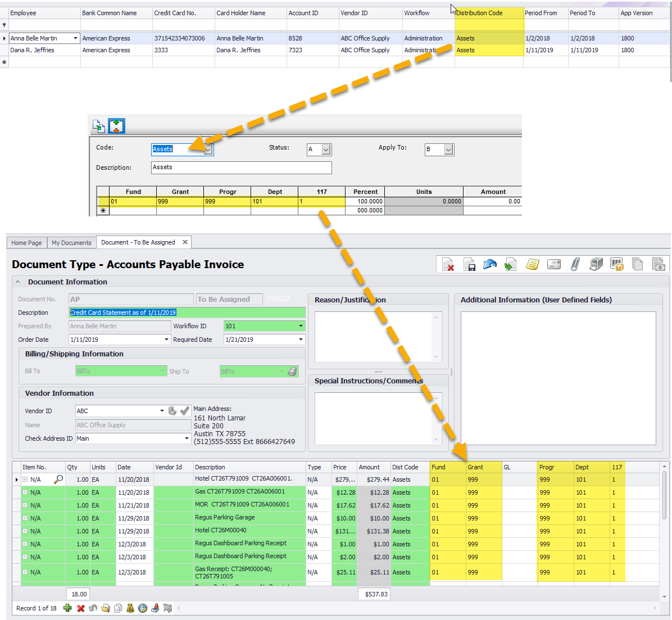Click the money bag icon in record bar
672x620 pixels.
130,608
